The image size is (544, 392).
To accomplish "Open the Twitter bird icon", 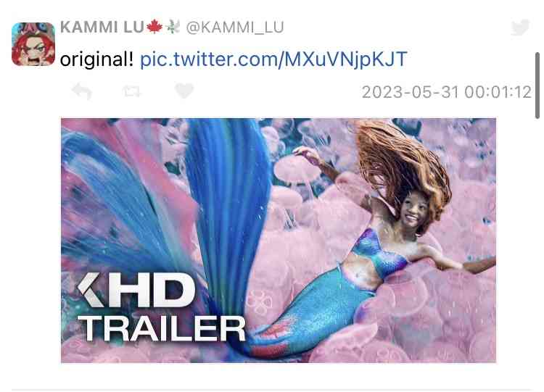I will click(520, 28).
